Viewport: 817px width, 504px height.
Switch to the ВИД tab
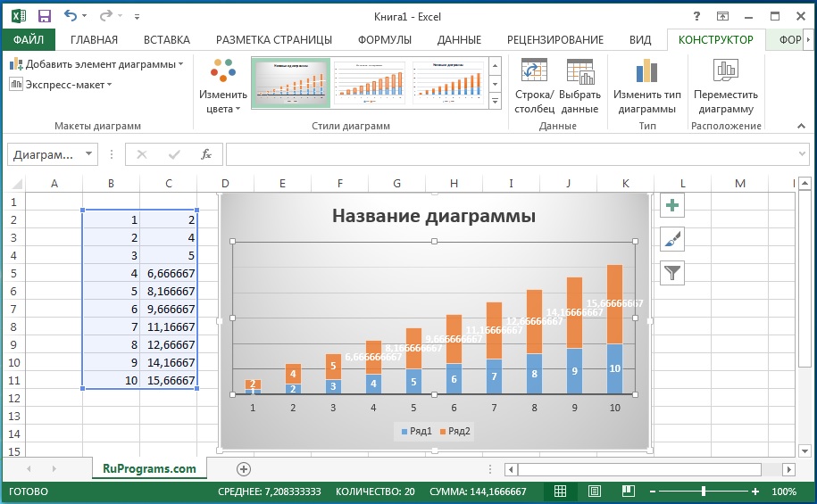640,39
